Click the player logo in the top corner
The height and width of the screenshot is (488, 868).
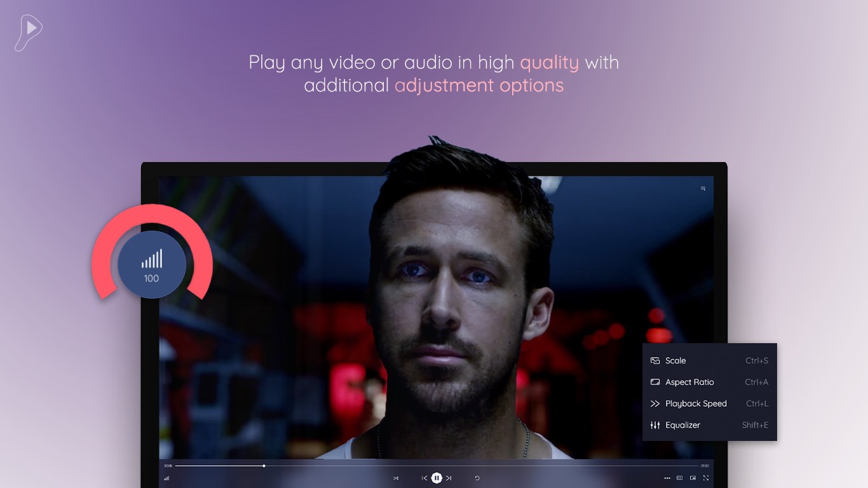click(29, 32)
